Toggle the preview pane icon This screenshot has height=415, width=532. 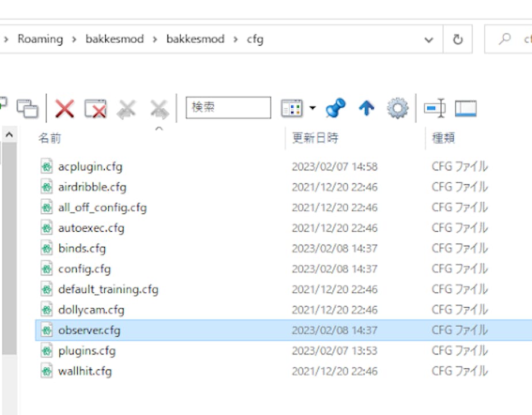click(465, 108)
